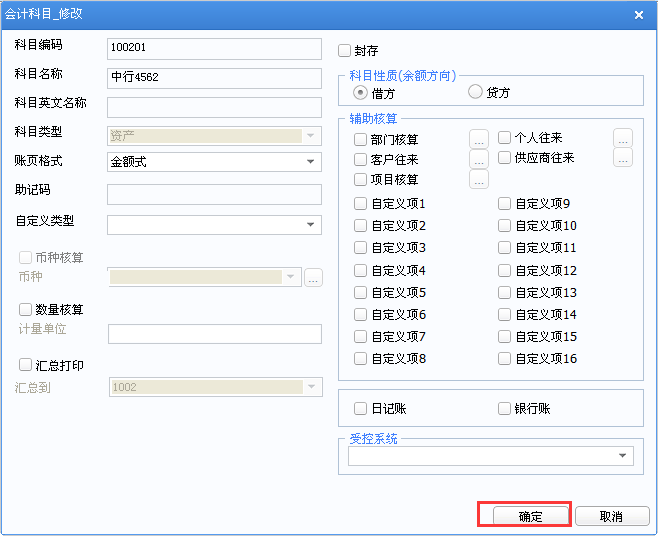Click ellipsis button next to 客户往来

pos(478,159)
